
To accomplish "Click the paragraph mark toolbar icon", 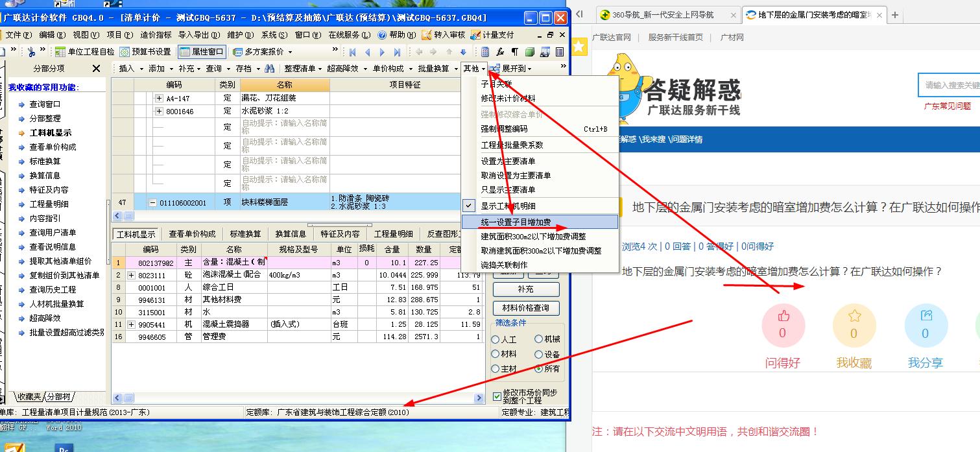I will [x=515, y=52].
